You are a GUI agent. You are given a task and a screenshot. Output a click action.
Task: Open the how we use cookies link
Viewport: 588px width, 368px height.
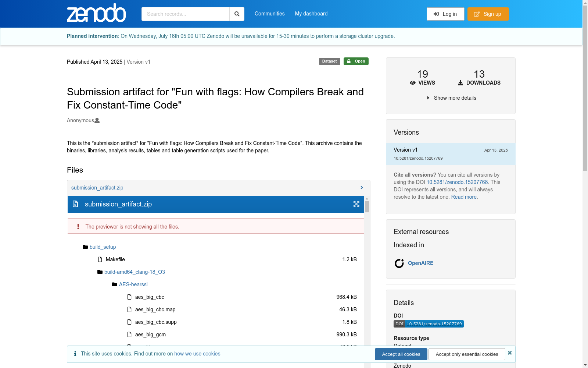click(197, 354)
